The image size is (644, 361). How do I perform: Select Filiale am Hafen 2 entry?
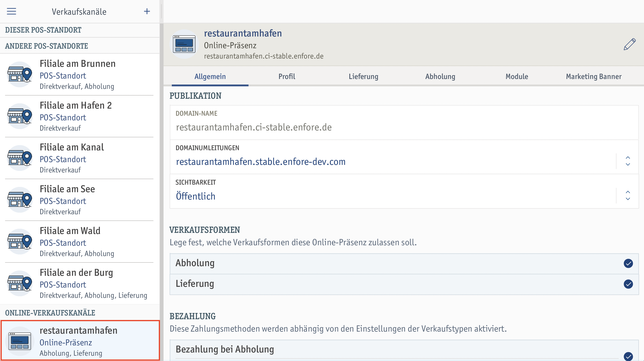(80, 116)
